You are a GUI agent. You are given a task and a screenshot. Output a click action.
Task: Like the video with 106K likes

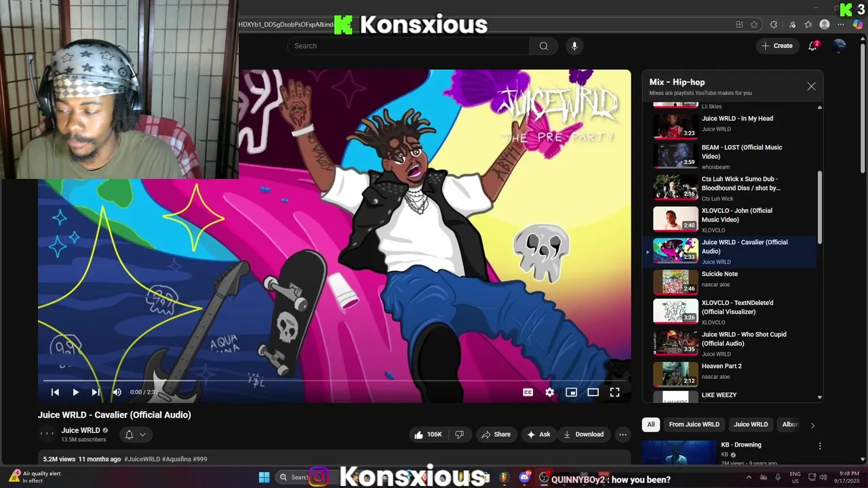click(x=428, y=434)
